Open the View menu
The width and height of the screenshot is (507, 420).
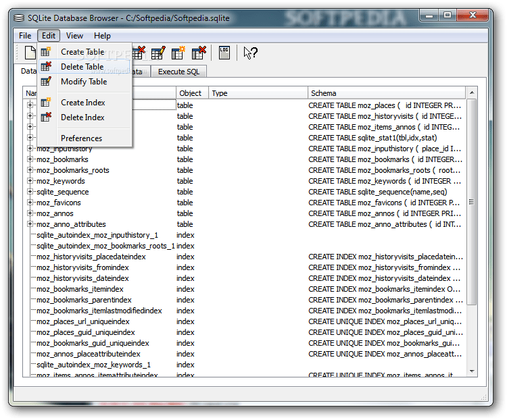coord(74,36)
